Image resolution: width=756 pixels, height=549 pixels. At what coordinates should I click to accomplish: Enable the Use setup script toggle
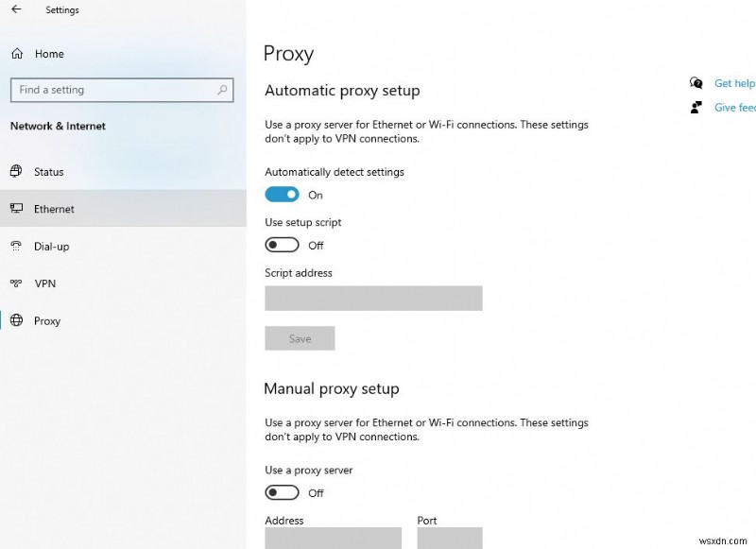pyautogui.click(x=283, y=245)
